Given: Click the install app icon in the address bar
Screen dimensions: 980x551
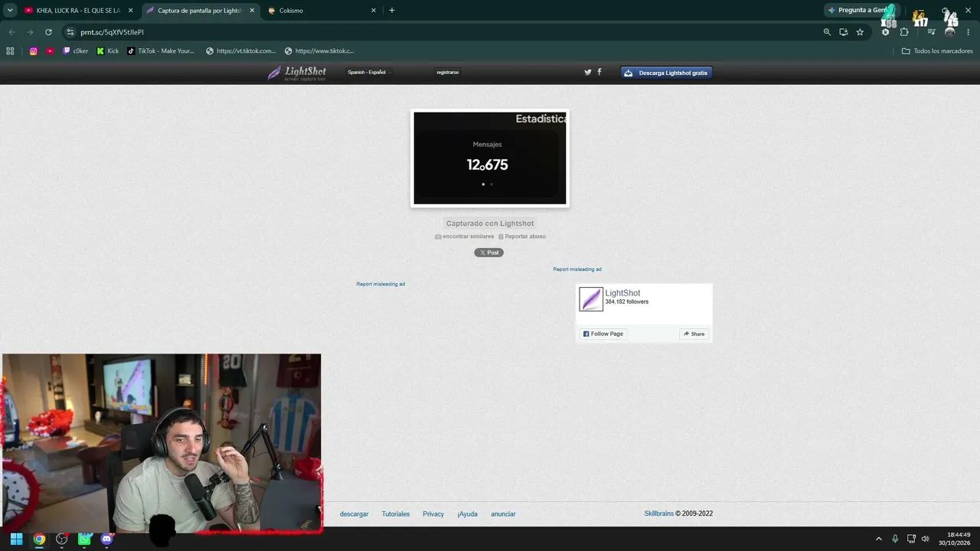Looking at the screenshot, I should coord(843,32).
